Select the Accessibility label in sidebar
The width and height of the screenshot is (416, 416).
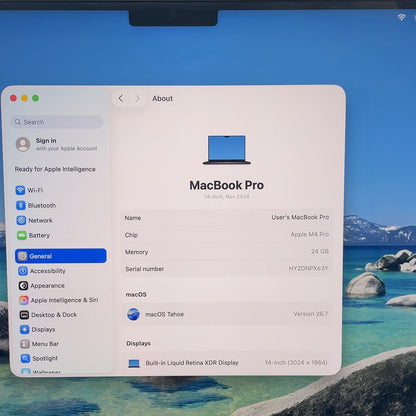tap(48, 271)
